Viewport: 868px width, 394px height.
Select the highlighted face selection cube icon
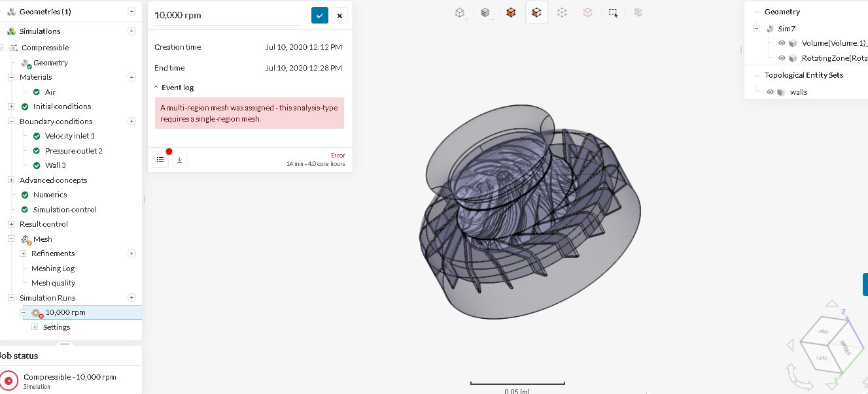(536, 12)
